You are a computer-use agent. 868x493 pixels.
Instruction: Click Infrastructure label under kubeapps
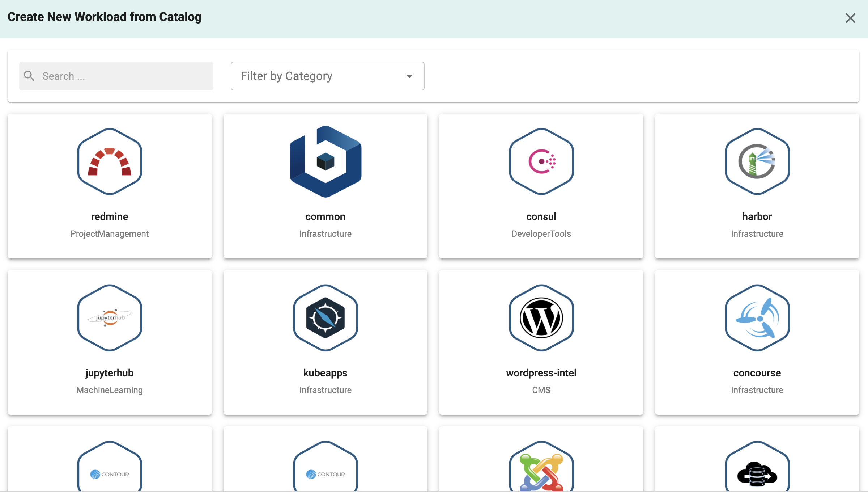coord(325,390)
